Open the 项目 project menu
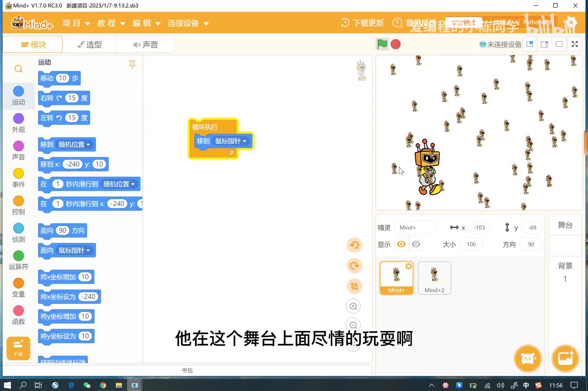 (76, 23)
